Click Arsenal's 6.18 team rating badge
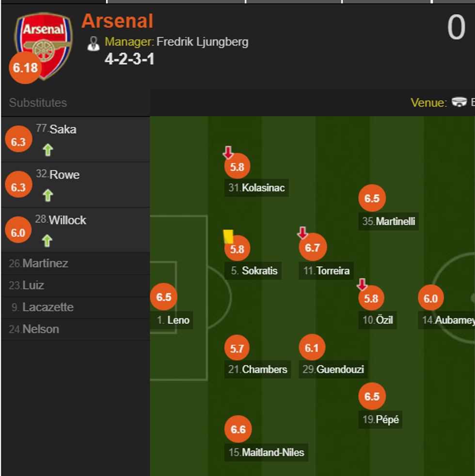 point(25,68)
